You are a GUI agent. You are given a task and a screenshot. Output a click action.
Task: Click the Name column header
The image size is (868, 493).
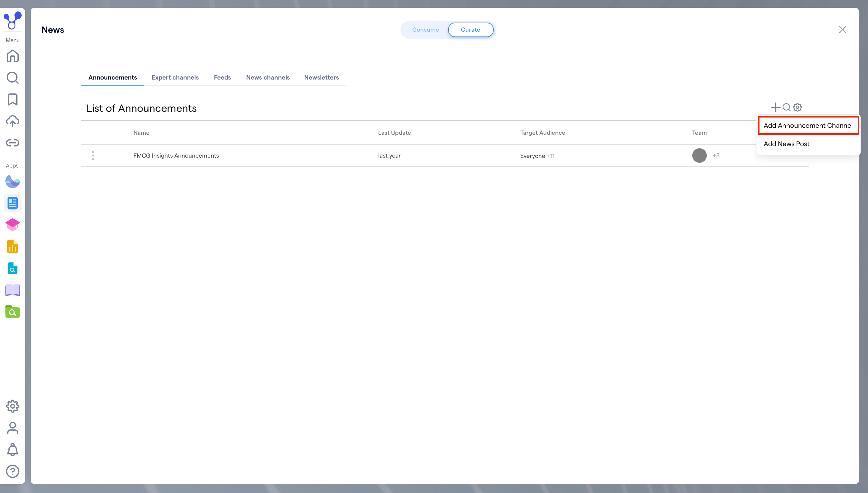click(142, 133)
